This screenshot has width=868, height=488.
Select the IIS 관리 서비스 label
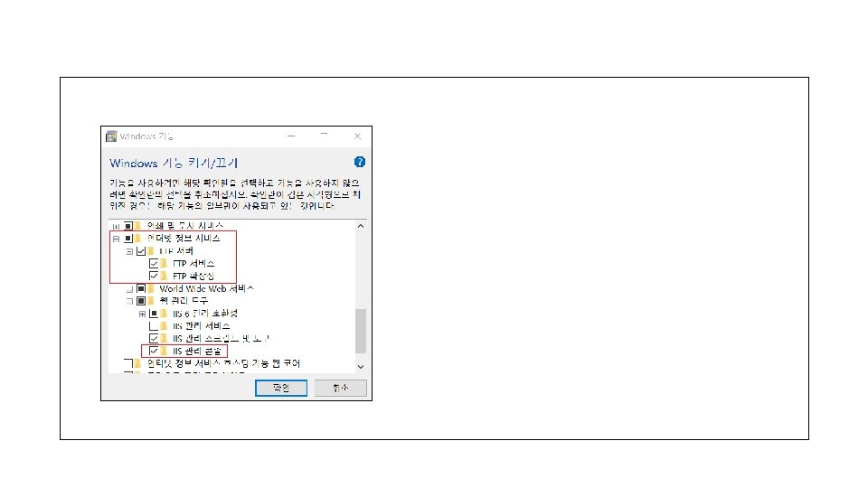(x=201, y=326)
